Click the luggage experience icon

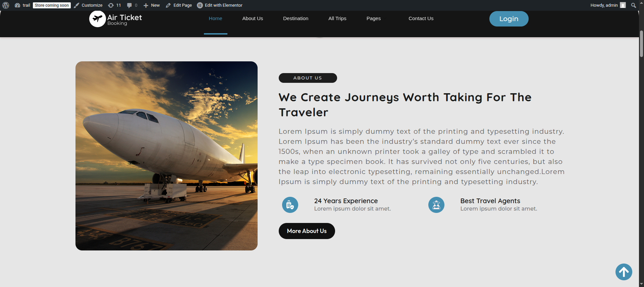(290, 205)
